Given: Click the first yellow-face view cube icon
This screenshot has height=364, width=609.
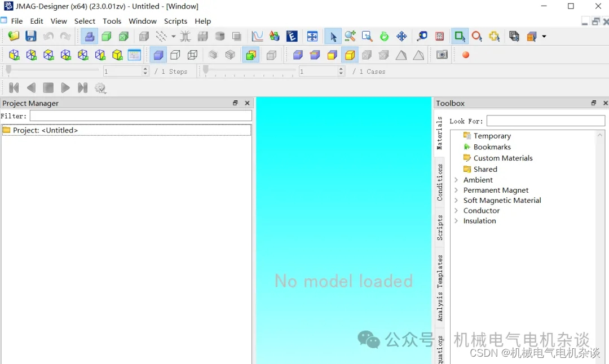Looking at the screenshot, I should pos(14,55).
